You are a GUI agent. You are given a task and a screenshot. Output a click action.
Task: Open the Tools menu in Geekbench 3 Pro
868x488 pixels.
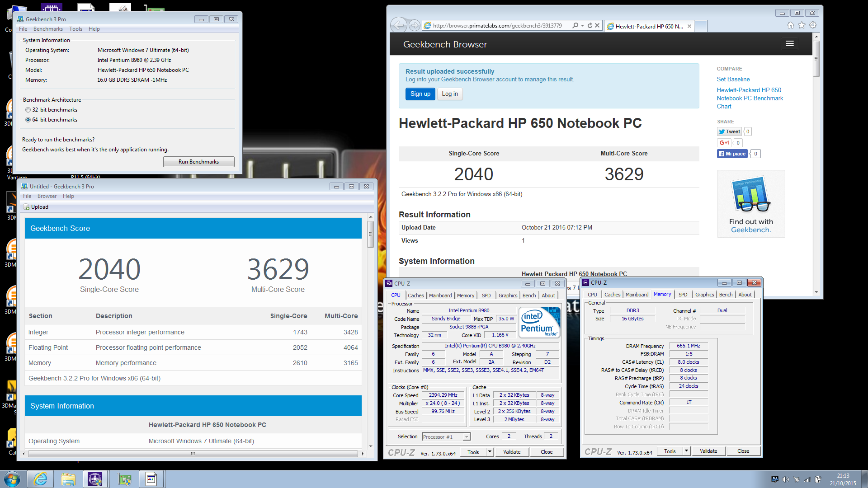pos(75,29)
